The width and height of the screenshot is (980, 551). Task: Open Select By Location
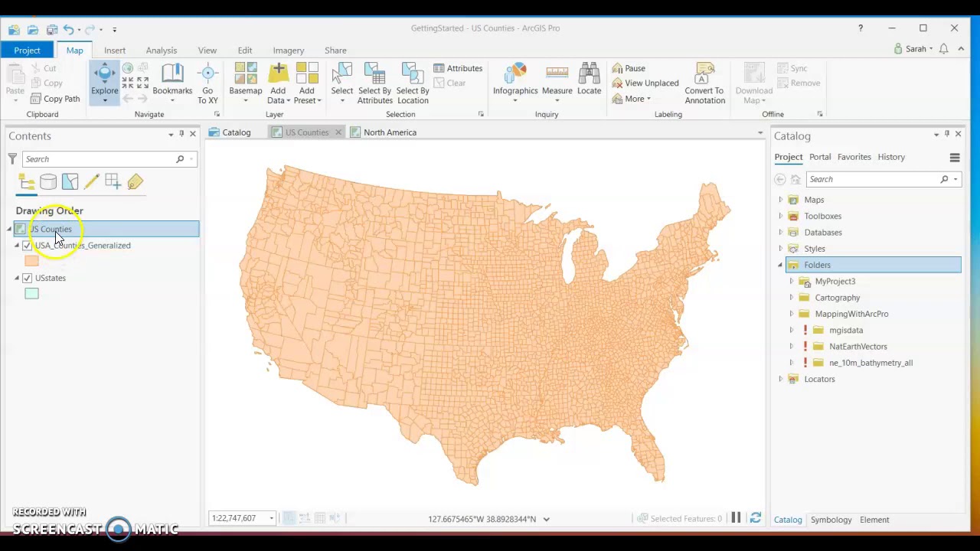pyautogui.click(x=413, y=83)
